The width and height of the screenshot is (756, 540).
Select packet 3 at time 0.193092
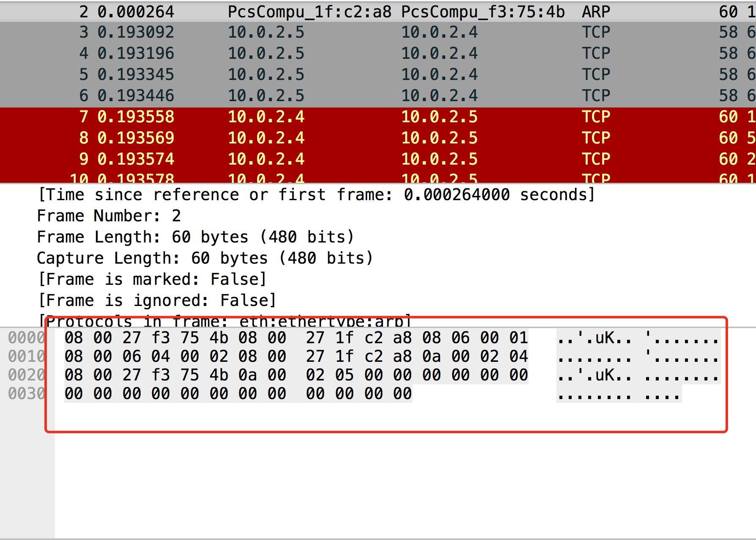coord(378,33)
